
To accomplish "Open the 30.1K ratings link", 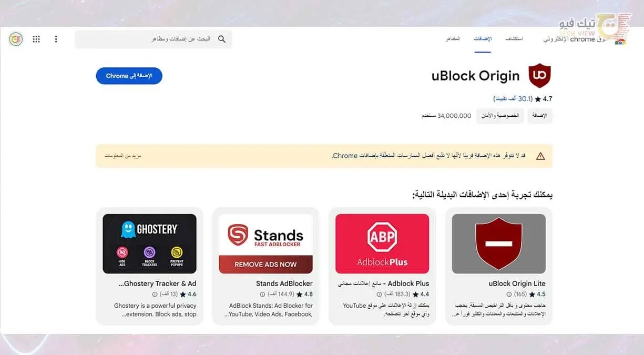I will pos(513,98).
